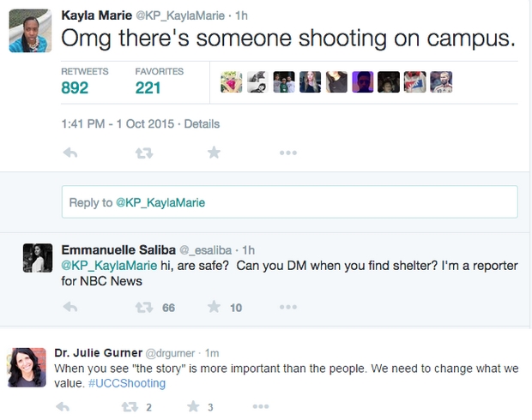Open the #UCCShooting hashtag

[x=127, y=383]
